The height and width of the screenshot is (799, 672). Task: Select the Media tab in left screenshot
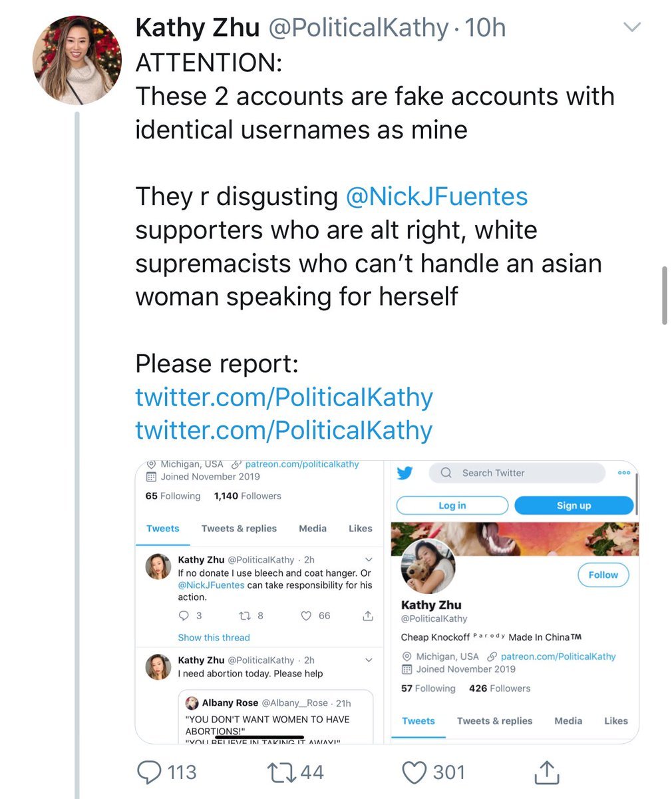point(313,528)
